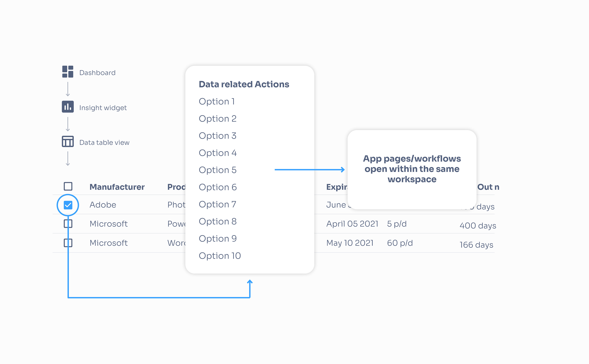Image resolution: width=589 pixels, height=364 pixels.
Task: Select Option 10 at the menu bottom
Action: tap(220, 256)
